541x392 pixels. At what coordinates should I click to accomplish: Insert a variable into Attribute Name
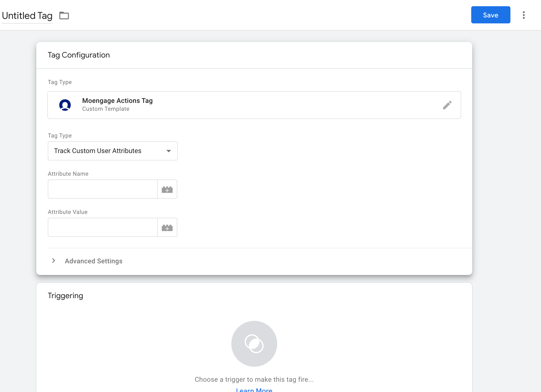(x=167, y=189)
